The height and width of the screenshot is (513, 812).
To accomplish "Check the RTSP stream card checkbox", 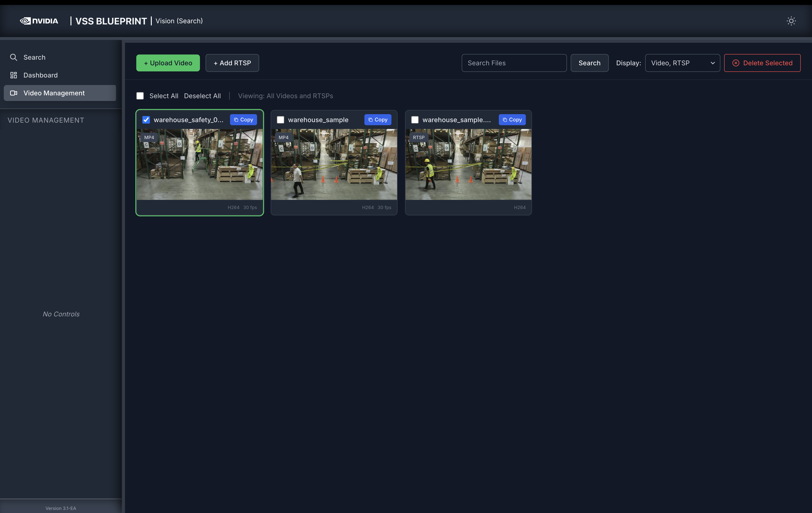I will pyautogui.click(x=415, y=120).
